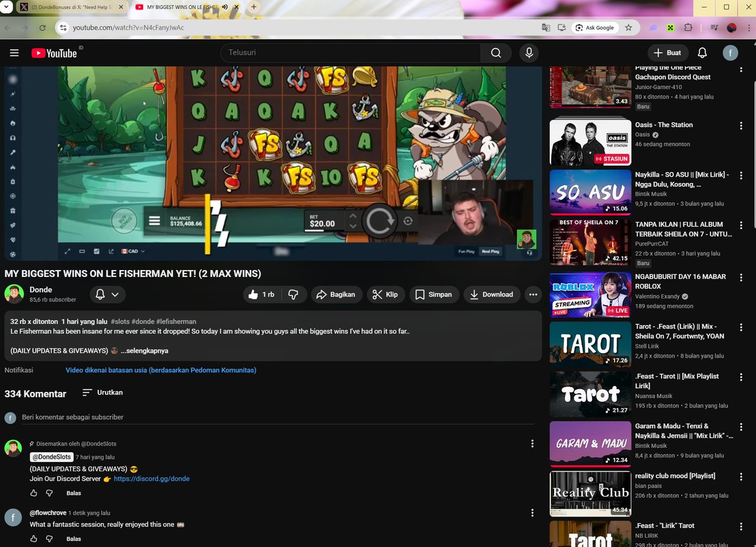Open options for @flowchrove comment

(532, 513)
